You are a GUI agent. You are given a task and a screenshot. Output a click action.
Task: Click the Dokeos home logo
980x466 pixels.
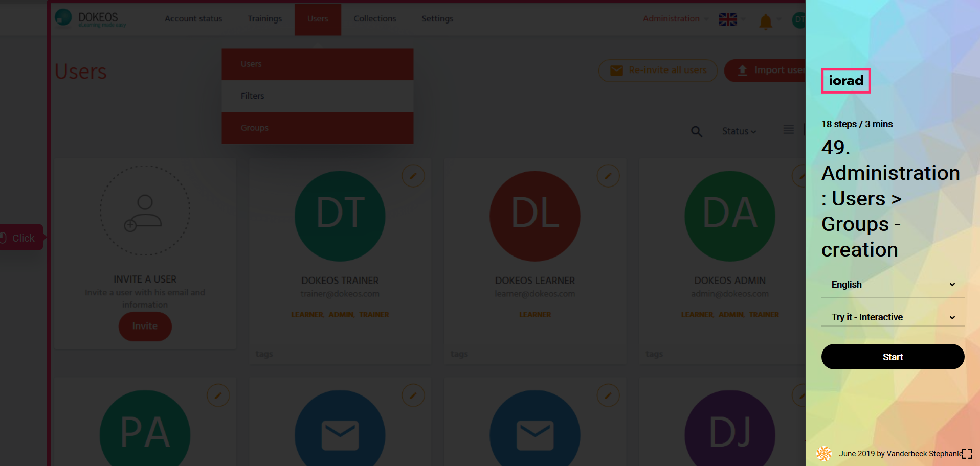tap(91, 18)
